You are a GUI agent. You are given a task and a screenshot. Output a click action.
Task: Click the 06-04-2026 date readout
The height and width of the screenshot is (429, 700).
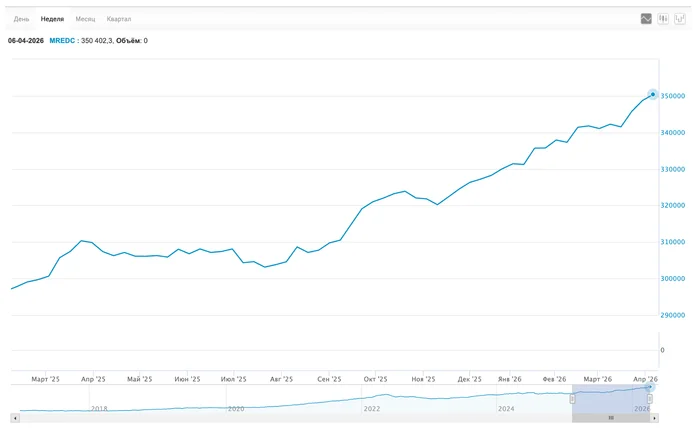26,41
